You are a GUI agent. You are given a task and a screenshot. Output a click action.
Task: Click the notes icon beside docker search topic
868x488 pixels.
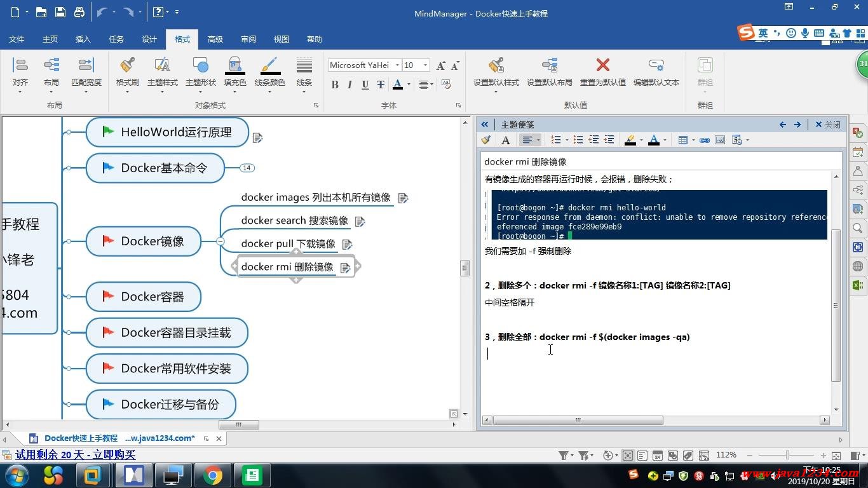pos(360,222)
